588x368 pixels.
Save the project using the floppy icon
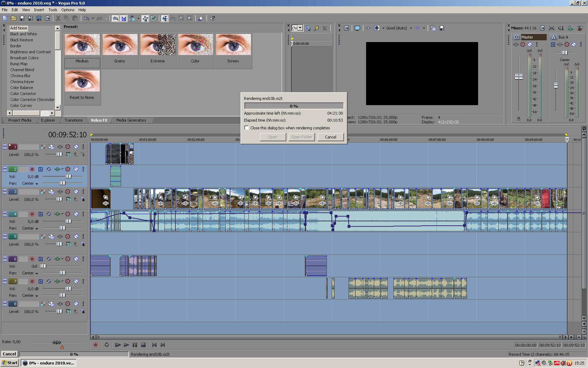tap(22, 18)
